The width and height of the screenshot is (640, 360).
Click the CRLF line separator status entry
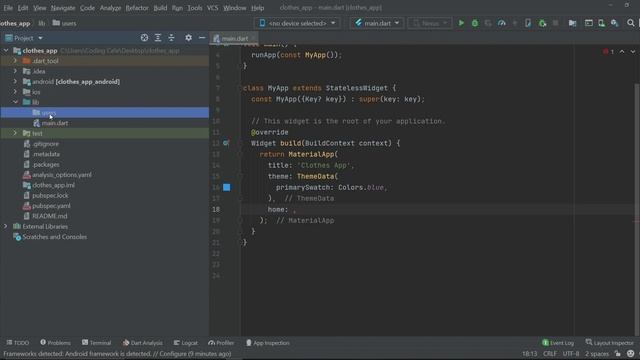(x=549, y=354)
